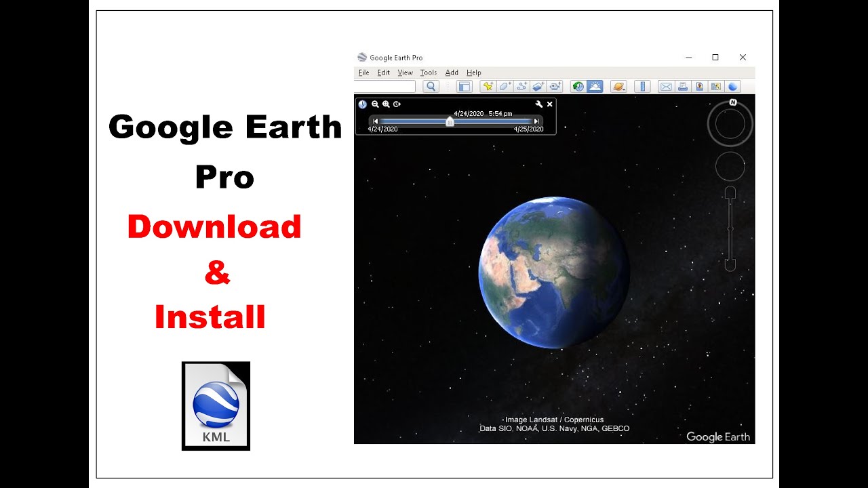868x488 pixels.
Task: Click the Earth globe in viewer
Action: (x=554, y=272)
